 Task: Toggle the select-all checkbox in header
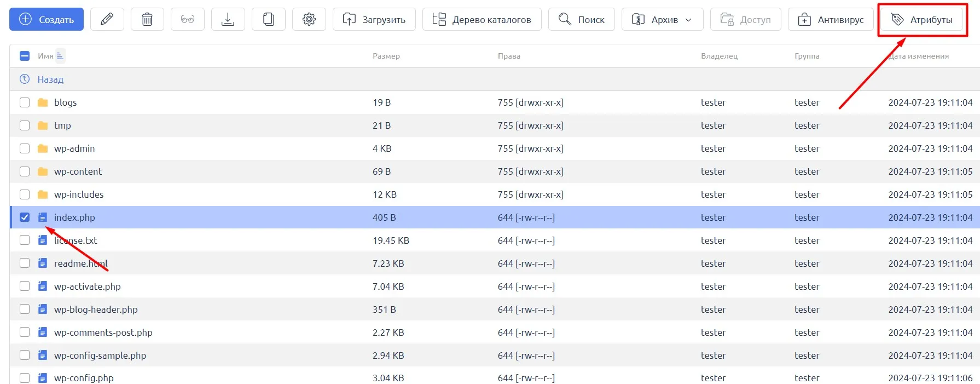25,56
